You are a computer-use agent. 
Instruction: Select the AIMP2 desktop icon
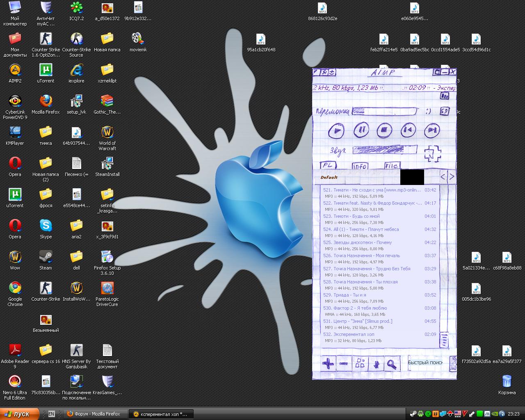click(15, 73)
